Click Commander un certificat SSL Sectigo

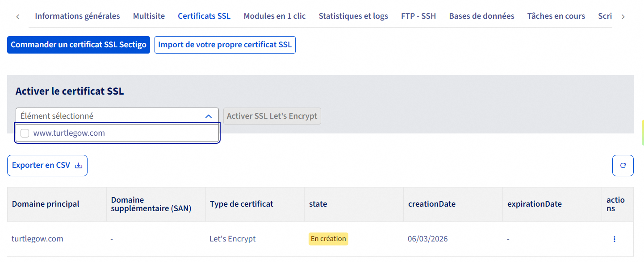pos(79,45)
